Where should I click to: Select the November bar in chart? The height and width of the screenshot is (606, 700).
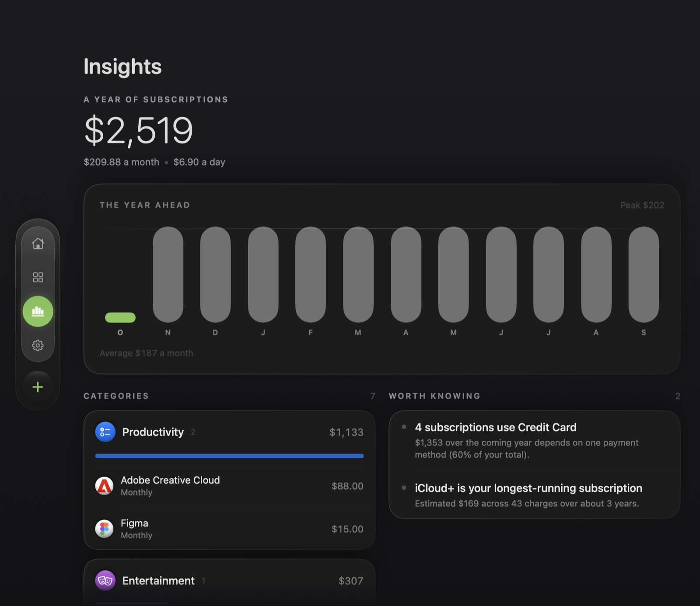click(168, 274)
